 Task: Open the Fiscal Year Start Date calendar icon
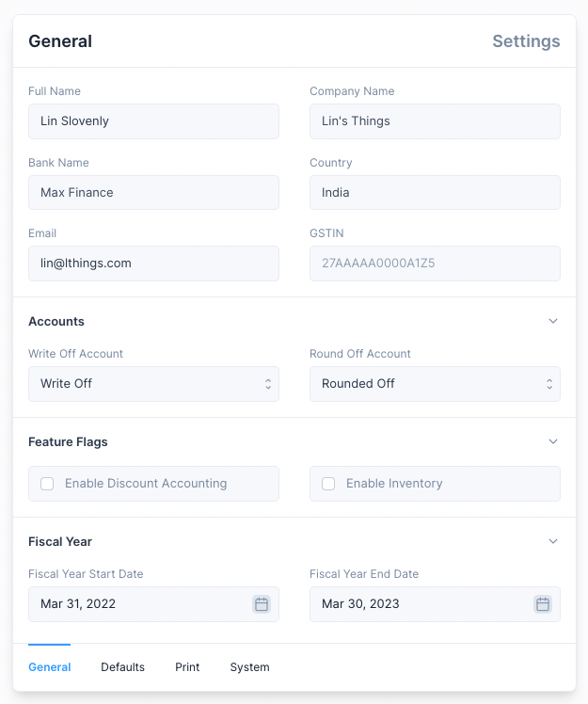[x=262, y=604]
